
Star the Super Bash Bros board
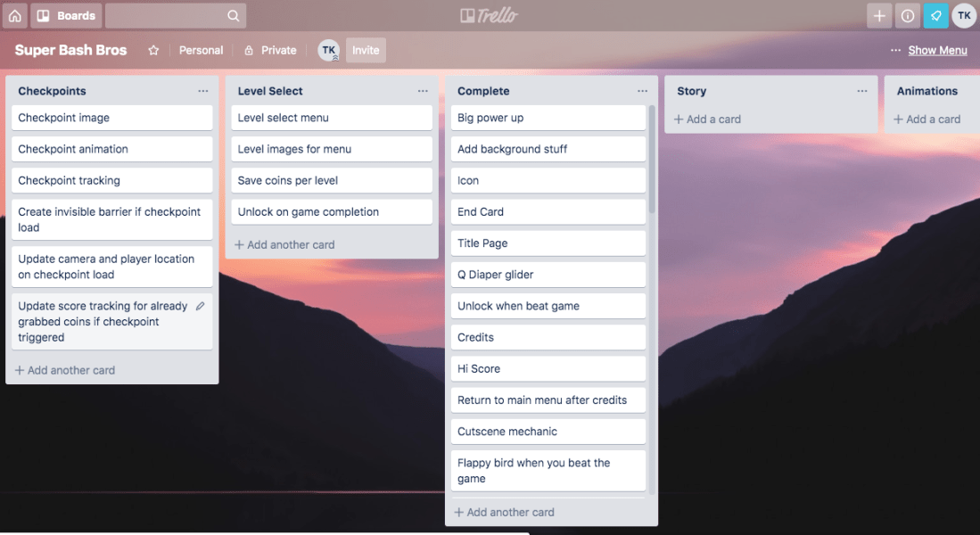(x=152, y=50)
